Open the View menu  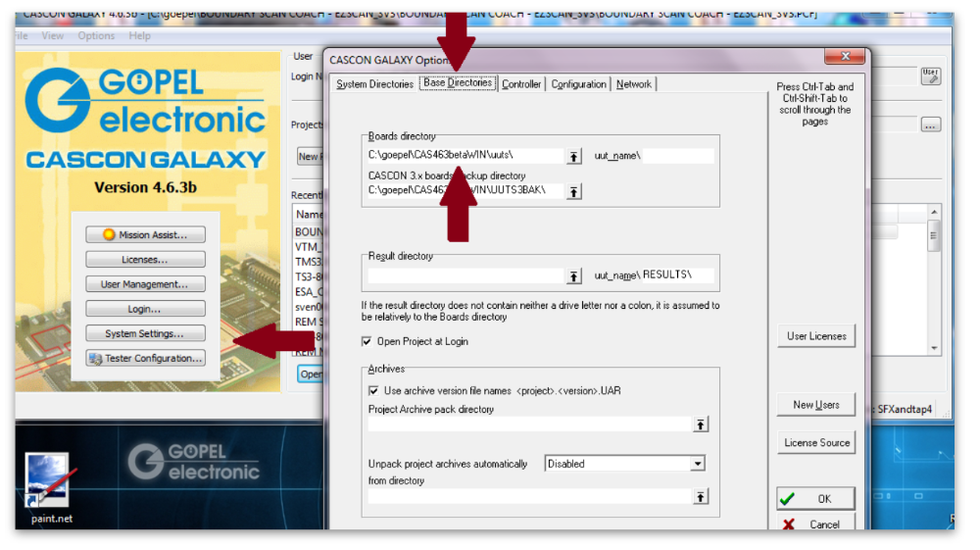coord(53,35)
